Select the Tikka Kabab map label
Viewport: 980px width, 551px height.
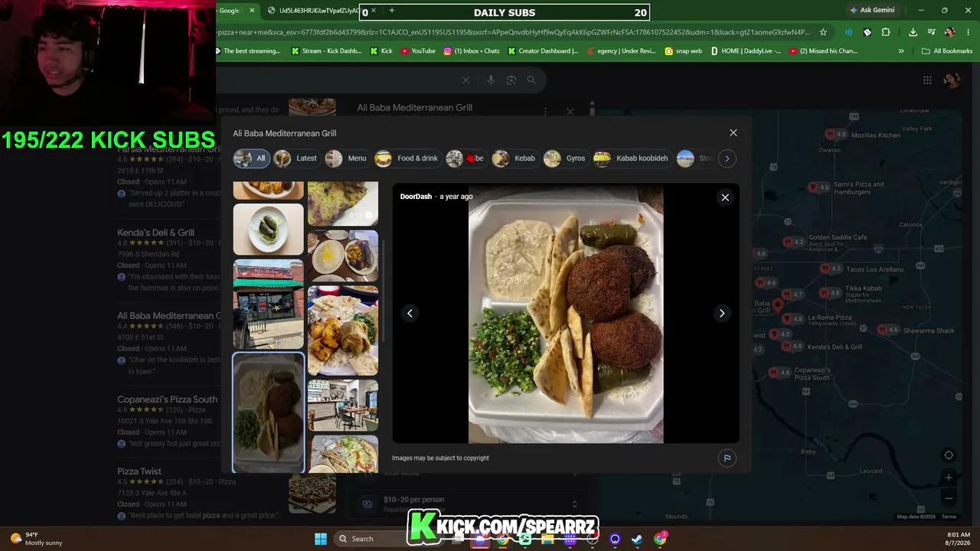[863, 289]
